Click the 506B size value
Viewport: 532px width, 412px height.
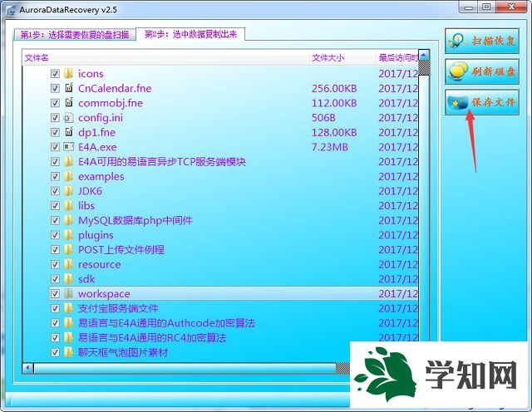(x=323, y=118)
